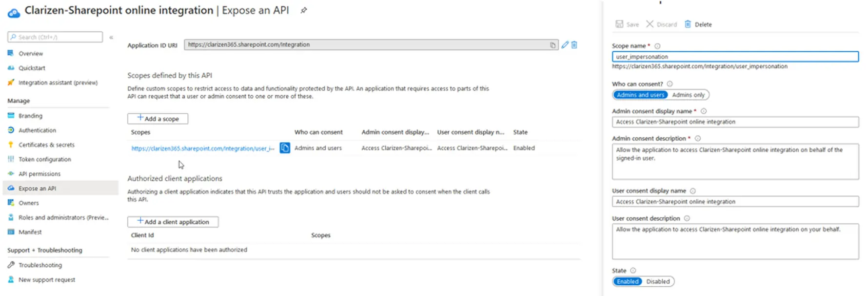Open Manifest page

(30, 232)
